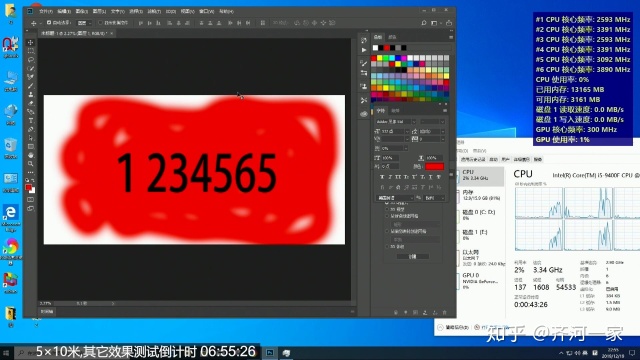
Task: Select the Brush tool
Action: click(31, 86)
